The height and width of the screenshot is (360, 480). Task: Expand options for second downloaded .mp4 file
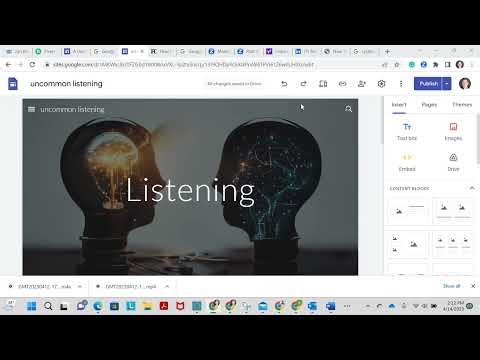[x=167, y=286]
